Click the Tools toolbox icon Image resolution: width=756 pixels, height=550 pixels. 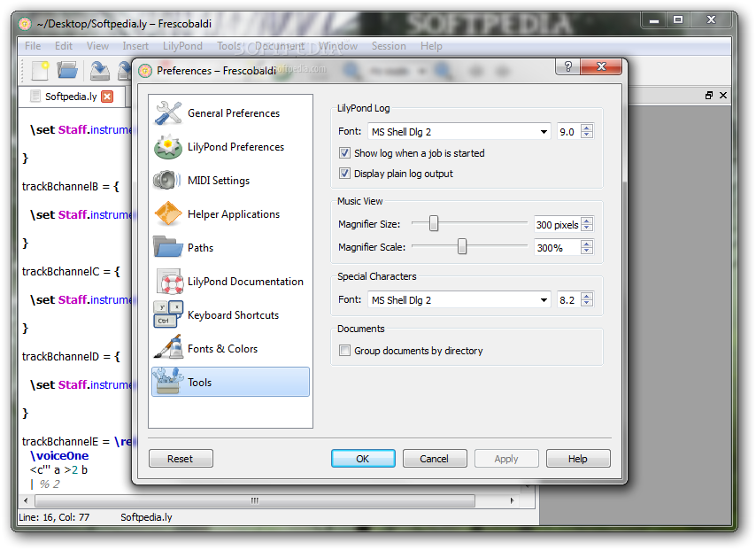click(x=168, y=381)
